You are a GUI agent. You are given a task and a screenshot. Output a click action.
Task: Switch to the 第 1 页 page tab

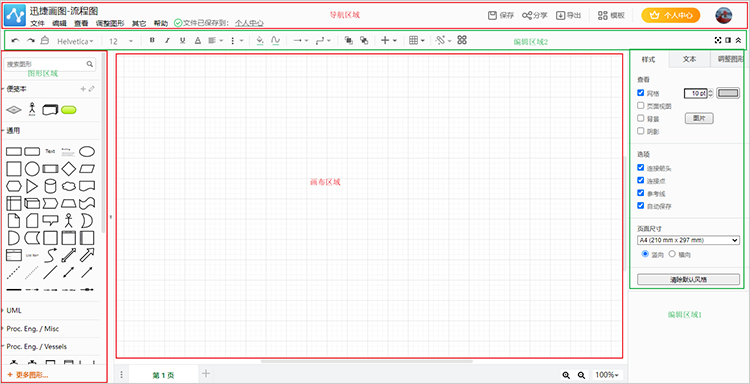(163, 375)
